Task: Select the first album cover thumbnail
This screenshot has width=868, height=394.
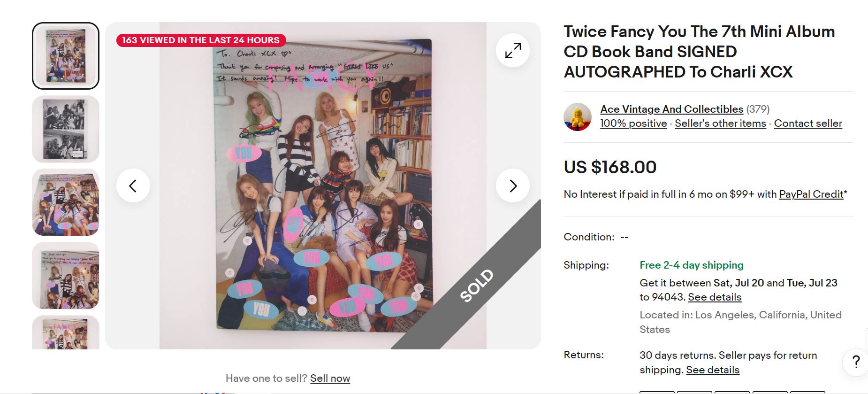Action: click(66, 56)
